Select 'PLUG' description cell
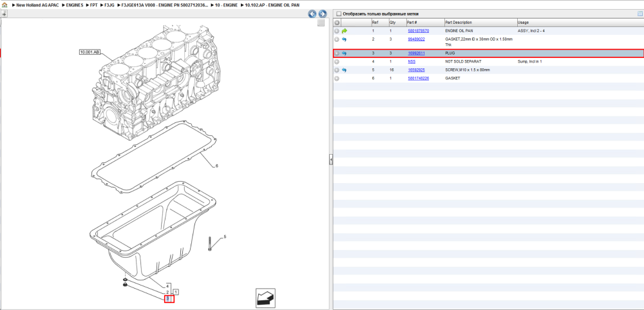644x310 pixels. pos(450,53)
